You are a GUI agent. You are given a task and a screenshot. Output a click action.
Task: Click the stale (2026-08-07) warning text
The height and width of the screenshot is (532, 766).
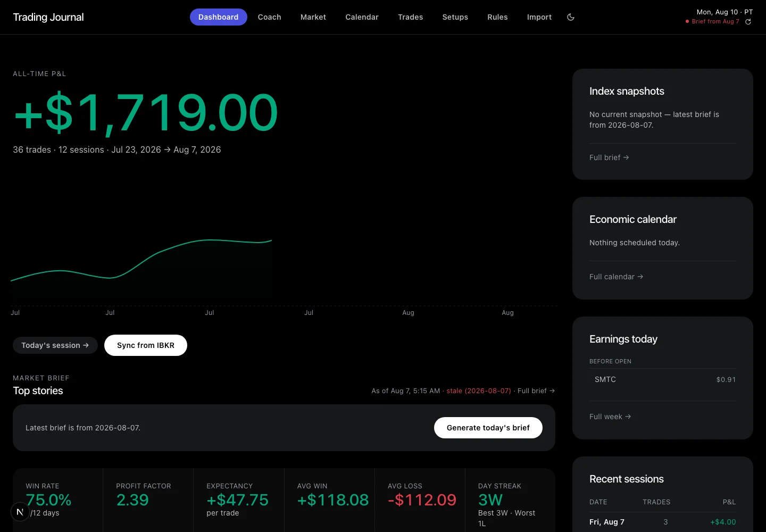point(479,390)
